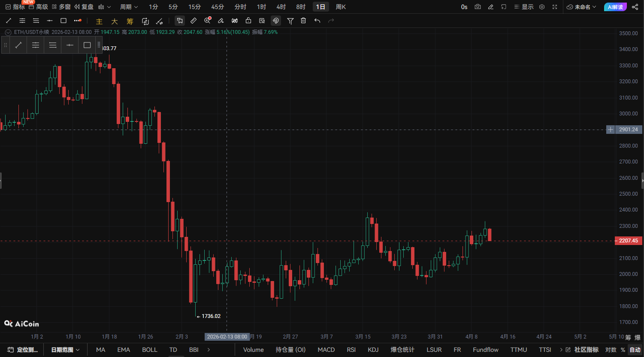Viewport: 644px width, 357px height.
Task: Click the 定位到 locate button
Action: (22, 350)
